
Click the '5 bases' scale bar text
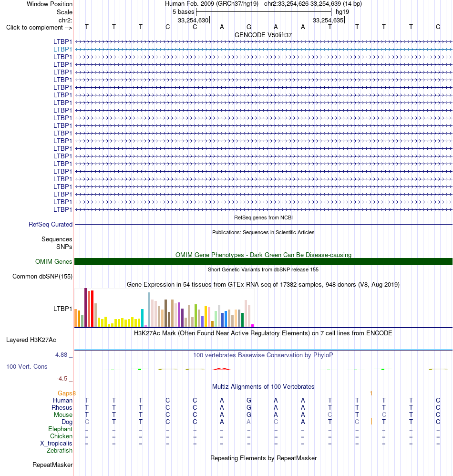[x=183, y=12]
